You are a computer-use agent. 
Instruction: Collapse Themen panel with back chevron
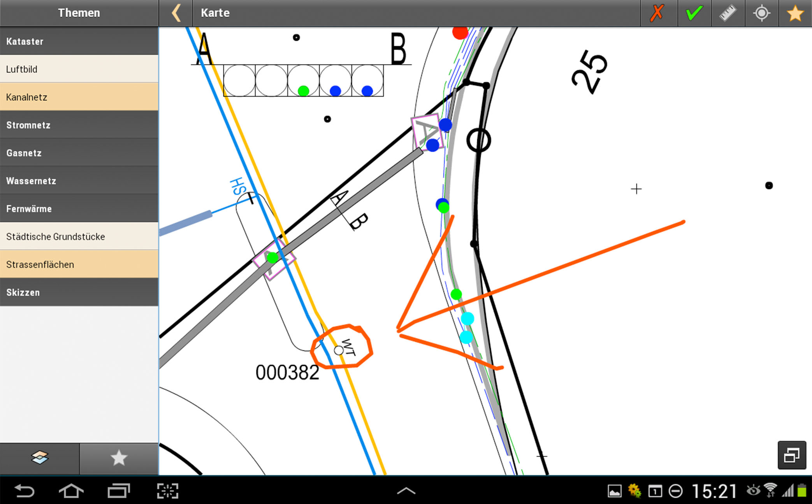click(x=176, y=13)
